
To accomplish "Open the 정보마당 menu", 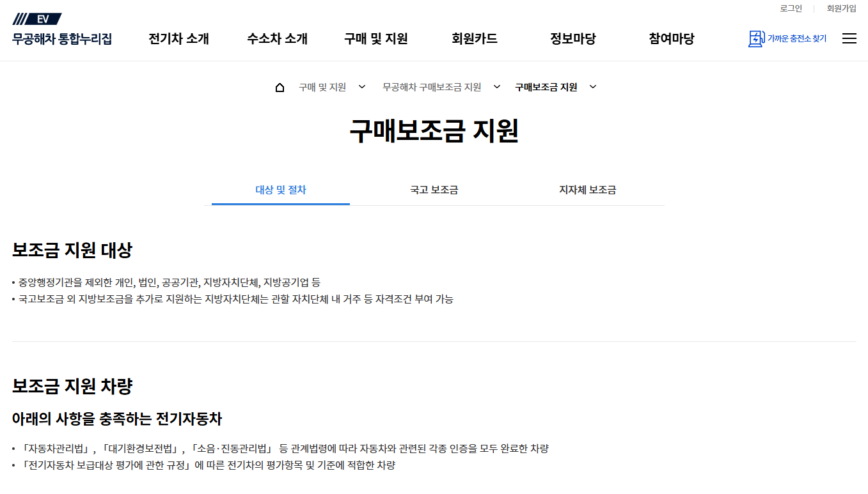I will click(x=572, y=38).
